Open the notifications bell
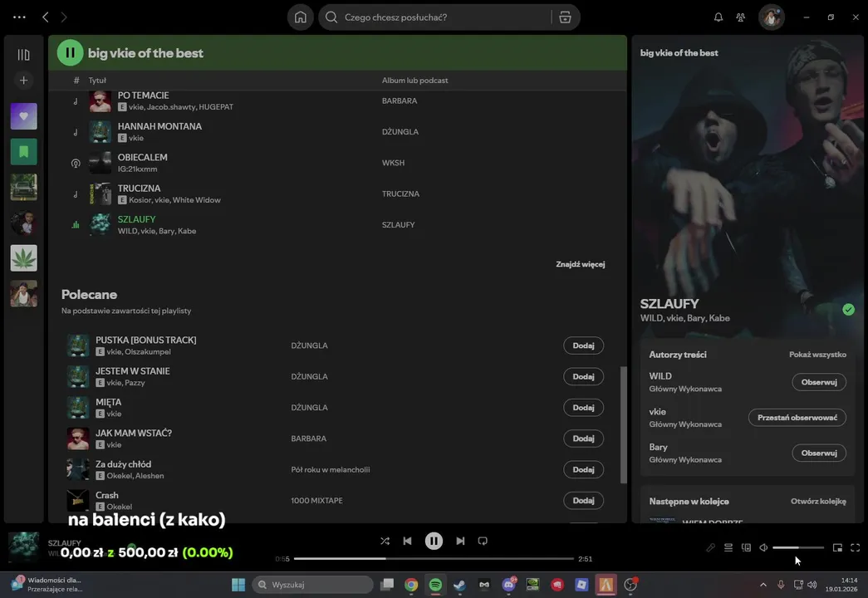 point(718,17)
